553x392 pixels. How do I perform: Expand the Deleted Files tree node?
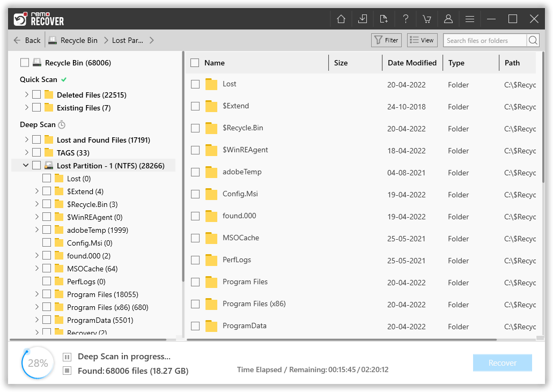coord(26,94)
